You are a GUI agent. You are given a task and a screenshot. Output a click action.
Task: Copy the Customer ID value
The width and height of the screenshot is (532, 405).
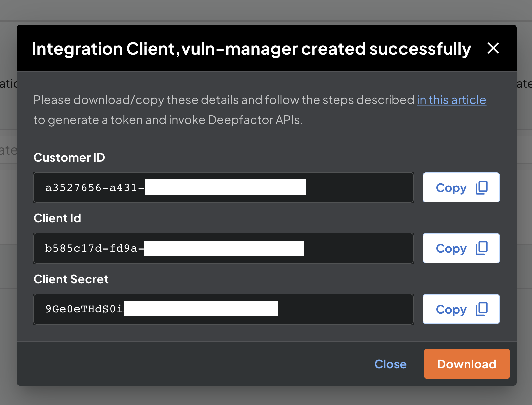tap(461, 187)
